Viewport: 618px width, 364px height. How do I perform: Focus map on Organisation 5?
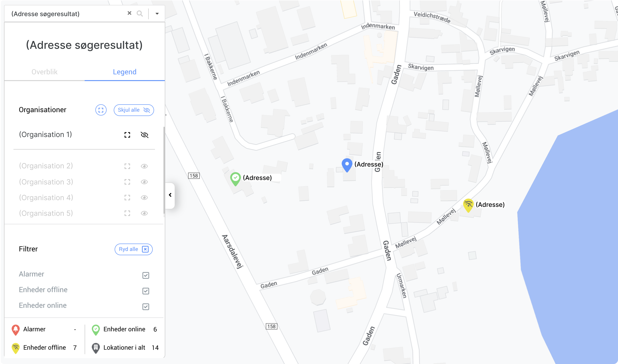127,213
